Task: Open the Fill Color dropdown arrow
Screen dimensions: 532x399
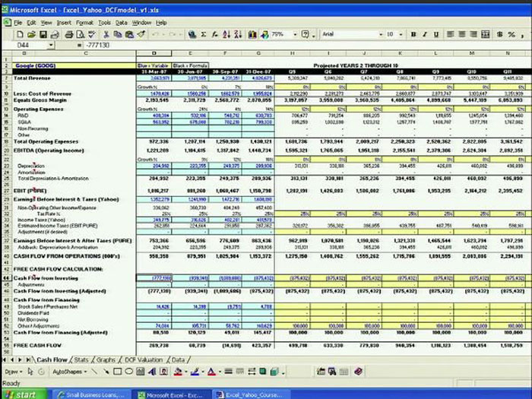Action: click(185, 372)
